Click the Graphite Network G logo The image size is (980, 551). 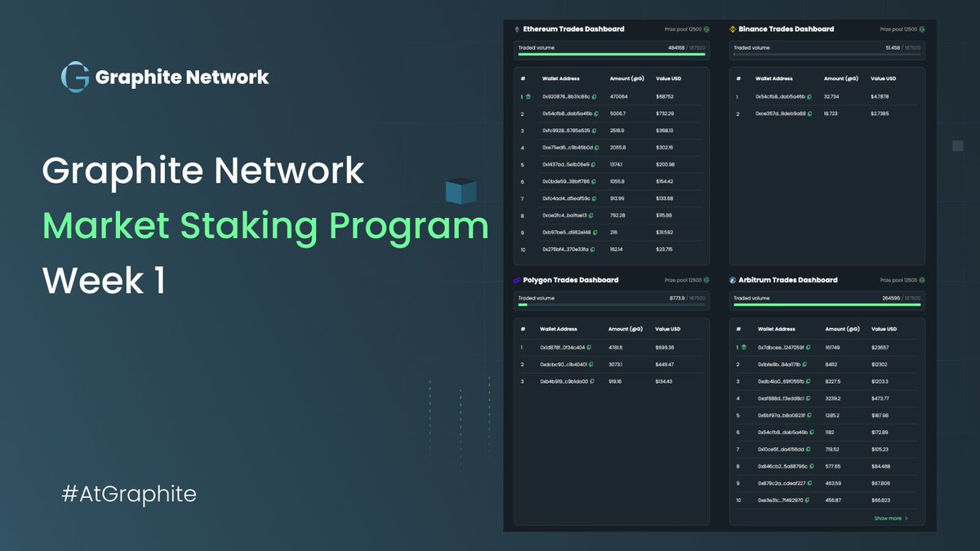click(75, 77)
